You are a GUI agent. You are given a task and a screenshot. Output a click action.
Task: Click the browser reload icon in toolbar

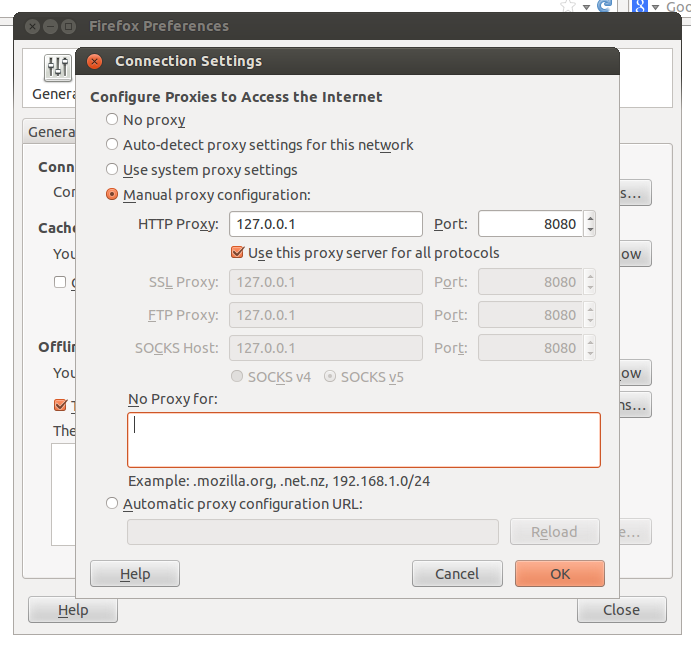click(604, 6)
